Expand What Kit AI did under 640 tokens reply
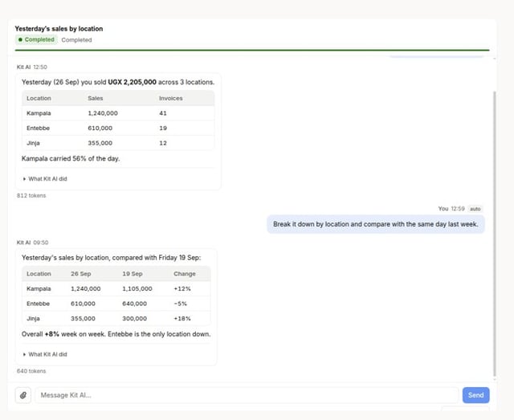Viewport: 514px width, 420px height. pos(45,354)
